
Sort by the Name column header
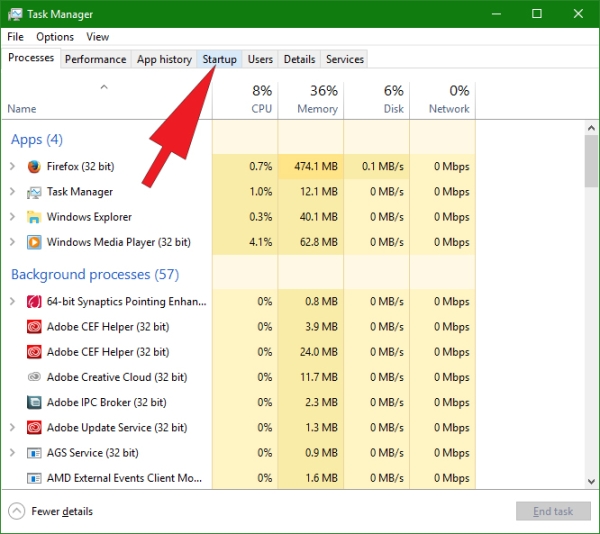click(107, 99)
